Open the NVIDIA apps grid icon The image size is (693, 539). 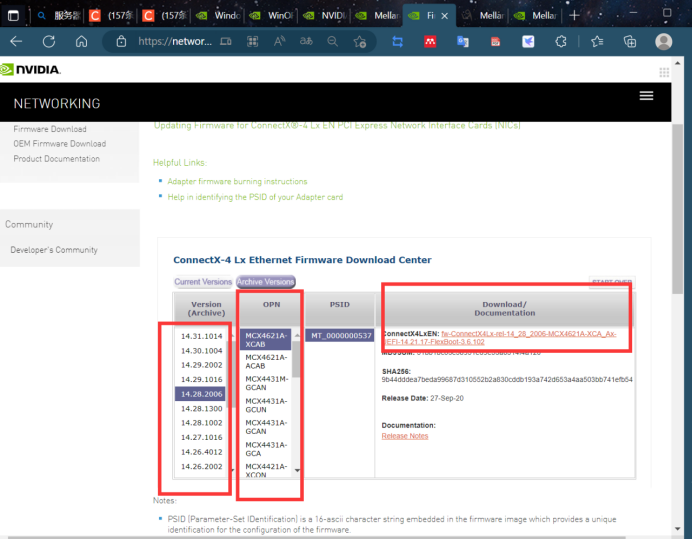click(664, 72)
